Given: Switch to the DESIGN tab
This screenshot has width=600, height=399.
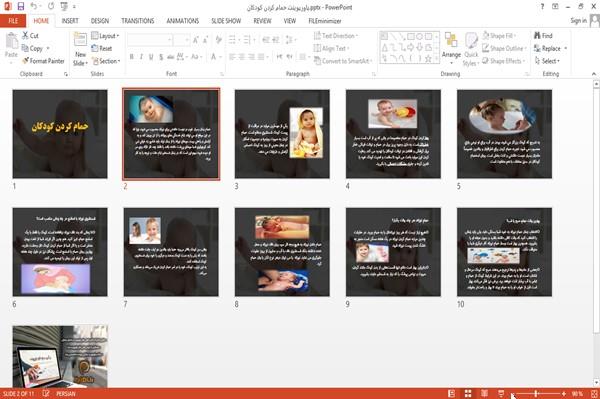Looking at the screenshot, I should click(100, 21).
